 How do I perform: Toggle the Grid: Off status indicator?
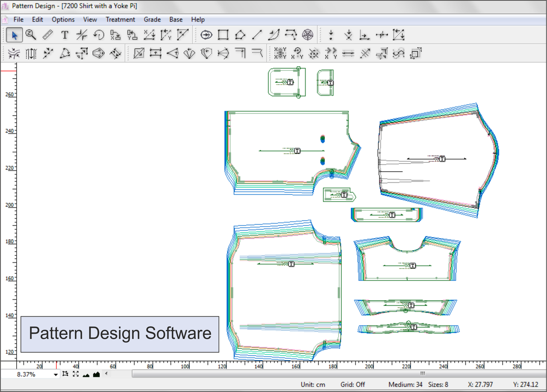[x=353, y=384]
